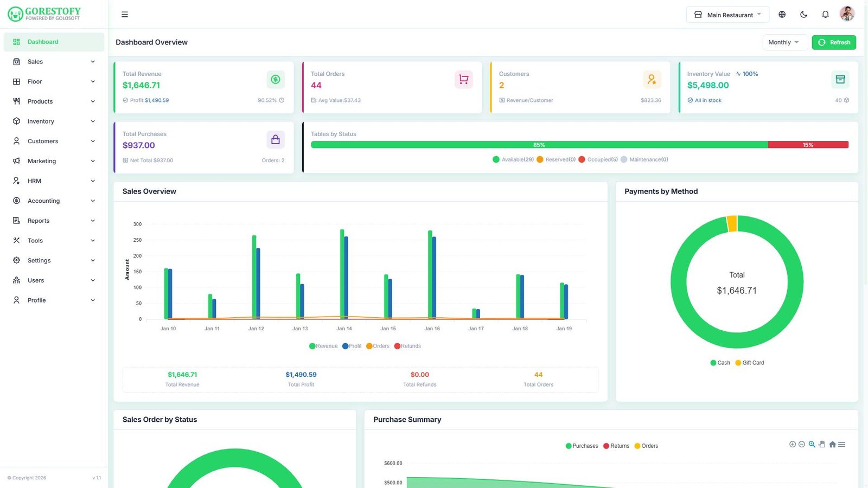Expand the Accounting sidebar chevron

[x=93, y=201]
